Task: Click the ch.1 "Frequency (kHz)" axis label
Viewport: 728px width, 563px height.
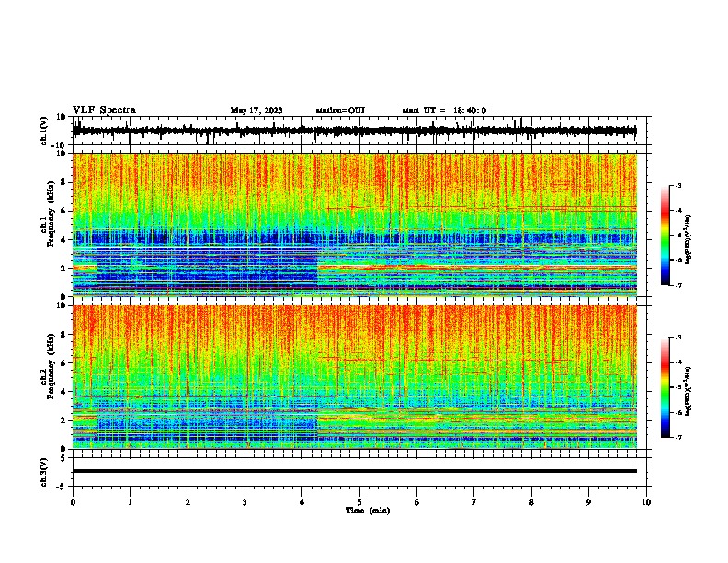Action: (50, 214)
